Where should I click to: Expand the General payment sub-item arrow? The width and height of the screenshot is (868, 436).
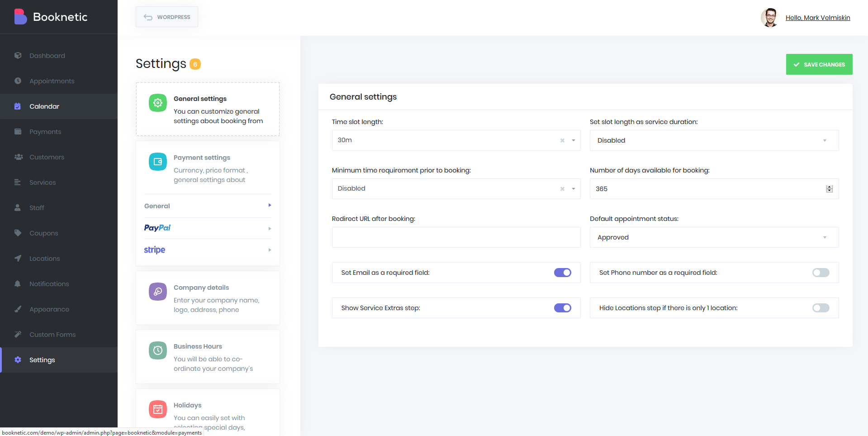click(x=270, y=206)
